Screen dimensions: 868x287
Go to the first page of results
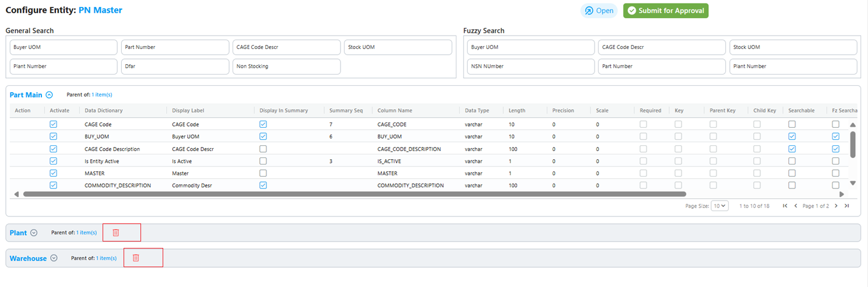785,206
